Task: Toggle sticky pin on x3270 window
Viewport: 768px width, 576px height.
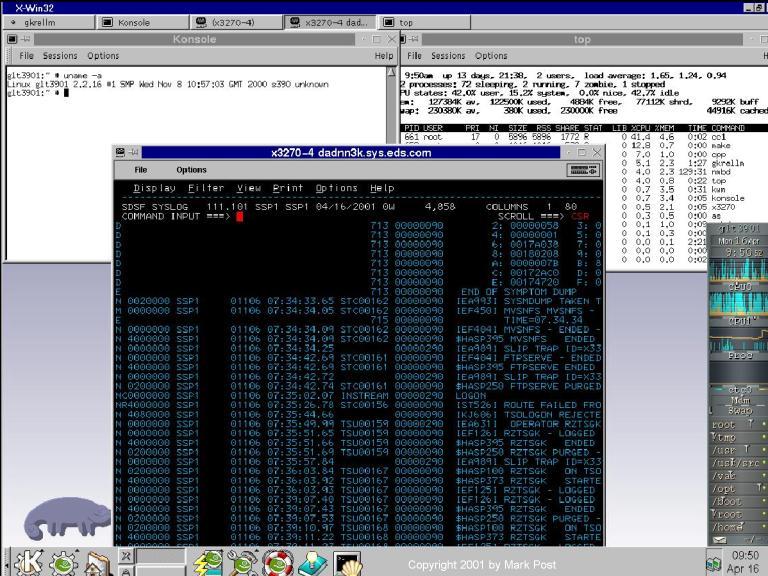Action: click(134, 153)
